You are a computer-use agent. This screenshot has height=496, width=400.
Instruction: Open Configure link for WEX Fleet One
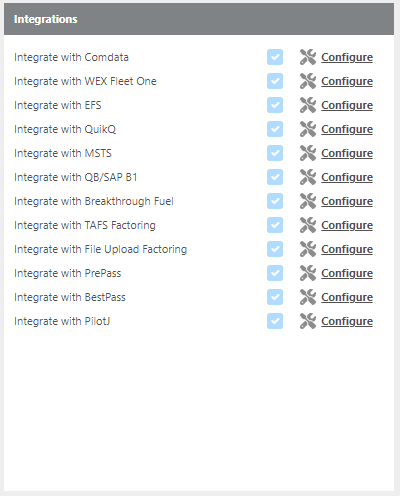click(x=347, y=81)
